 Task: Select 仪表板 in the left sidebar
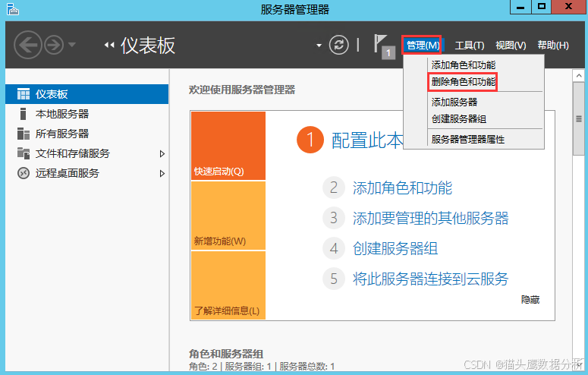[52, 94]
